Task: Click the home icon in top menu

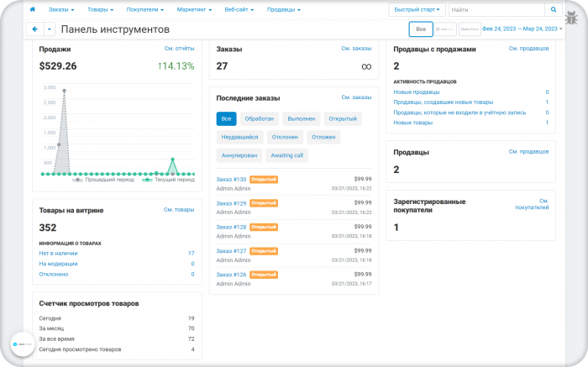Action: (32, 9)
